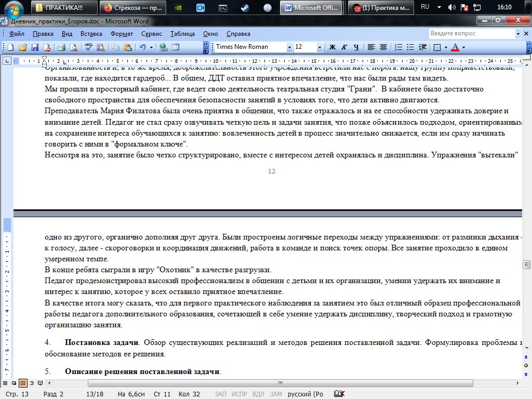Undo the last action
This screenshot has height=399, width=532.
point(142,47)
